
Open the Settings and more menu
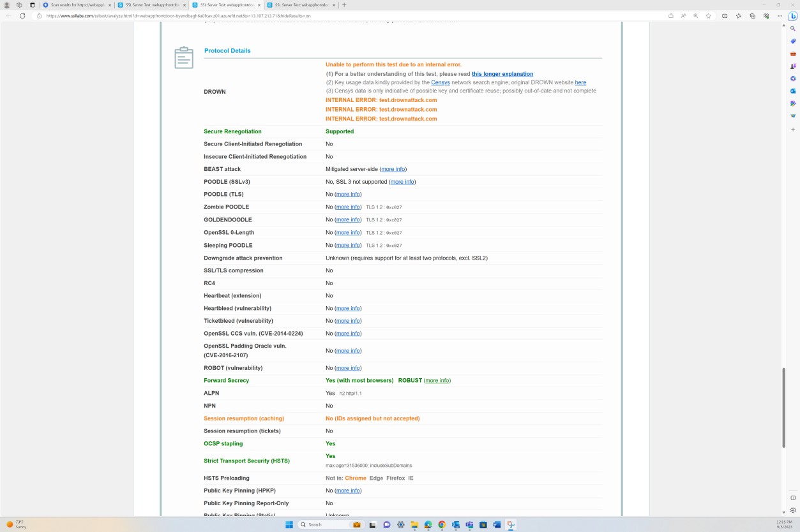(x=780, y=16)
